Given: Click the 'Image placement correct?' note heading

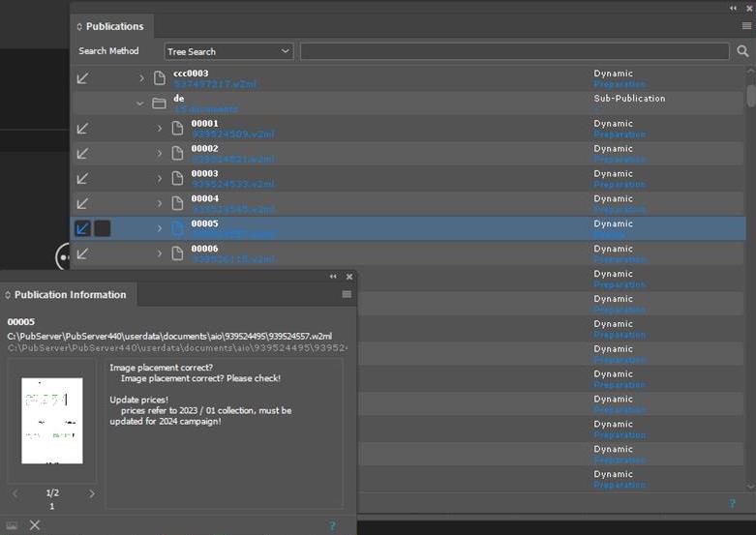Looking at the screenshot, I should (x=161, y=368).
